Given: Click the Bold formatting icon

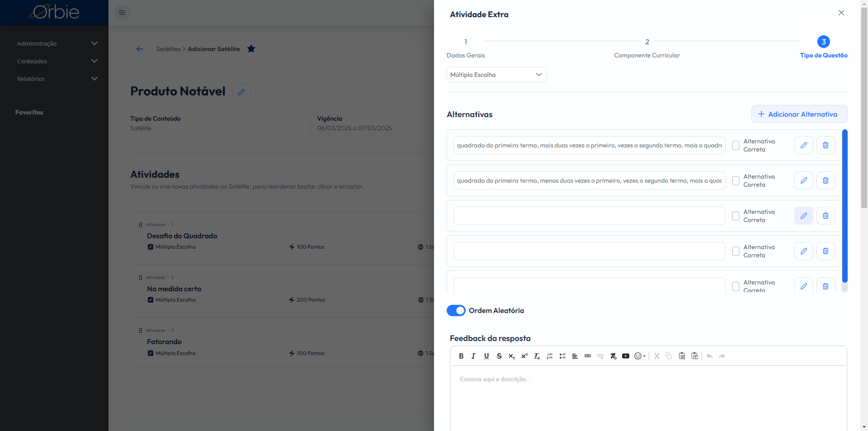Looking at the screenshot, I should pyautogui.click(x=461, y=356).
